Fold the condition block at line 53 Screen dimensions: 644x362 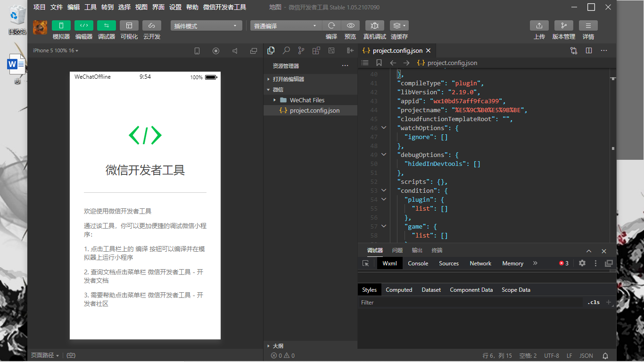(384, 190)
